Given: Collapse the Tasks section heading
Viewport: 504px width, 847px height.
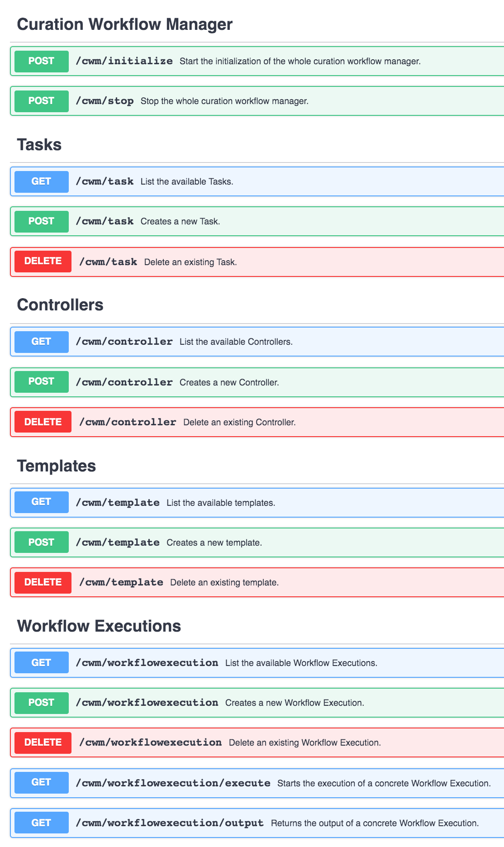Looking at the screenshot, I should [39, 145].
